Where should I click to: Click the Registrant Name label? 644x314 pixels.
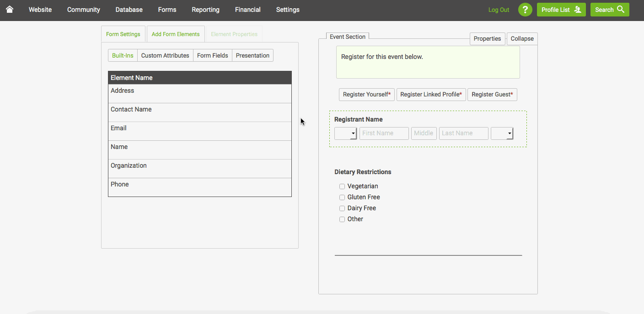click(359, 119)
